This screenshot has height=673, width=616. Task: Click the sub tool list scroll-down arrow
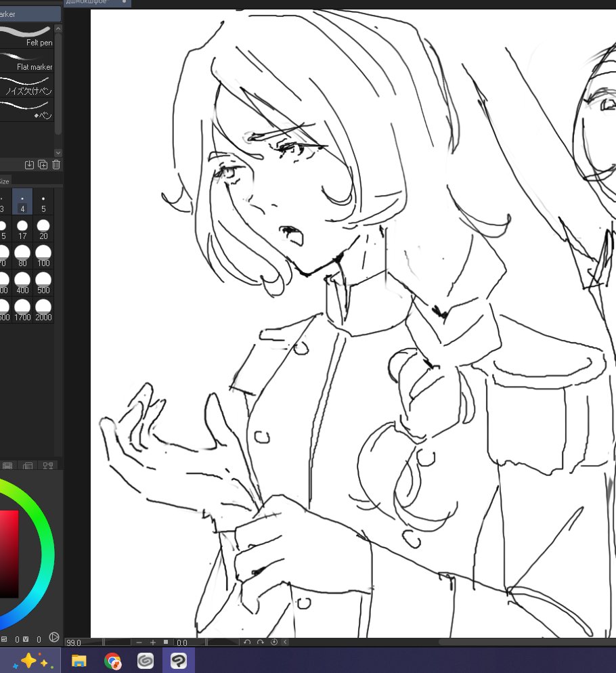point(58,153)
